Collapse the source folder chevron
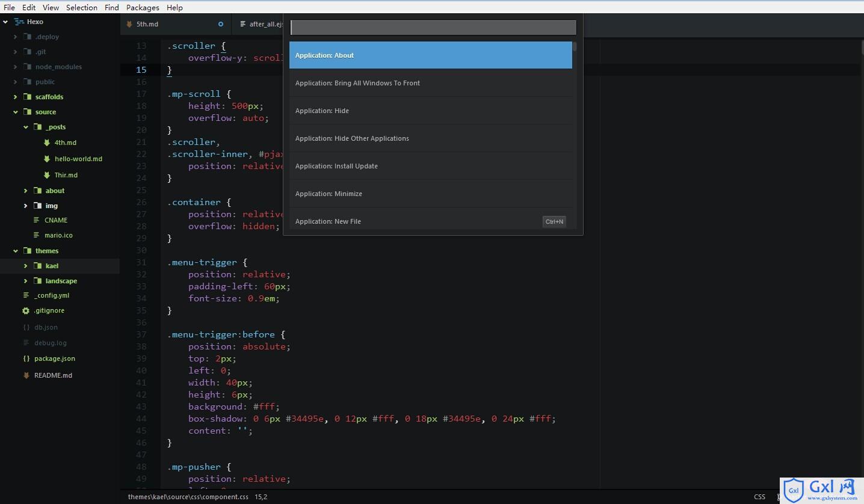864x504 pixels. click(x=16, y=112)
